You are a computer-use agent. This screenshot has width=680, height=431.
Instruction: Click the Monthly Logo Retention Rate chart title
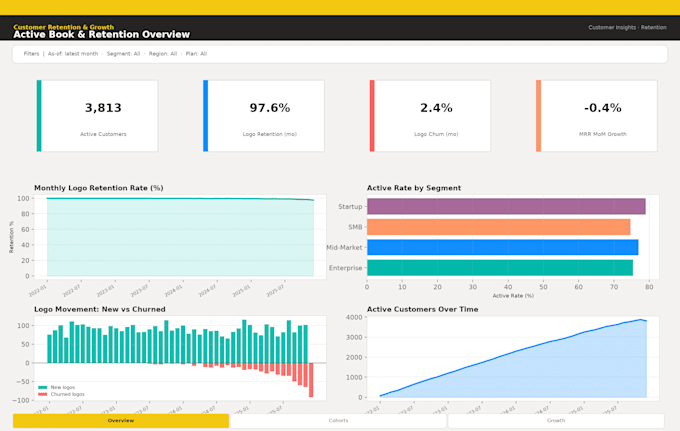tap(98, 188)
